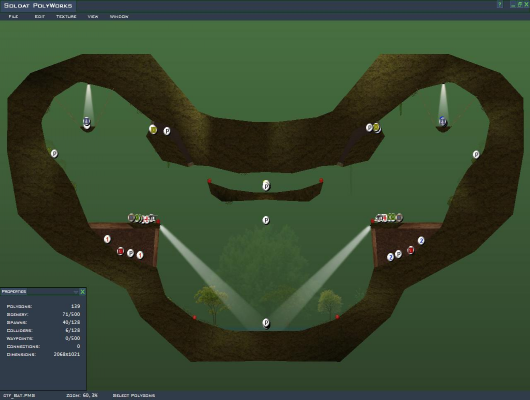The image size is (530, 400).
Task: Select the left tree scenery at the bottom
Action: coord(211,304)
